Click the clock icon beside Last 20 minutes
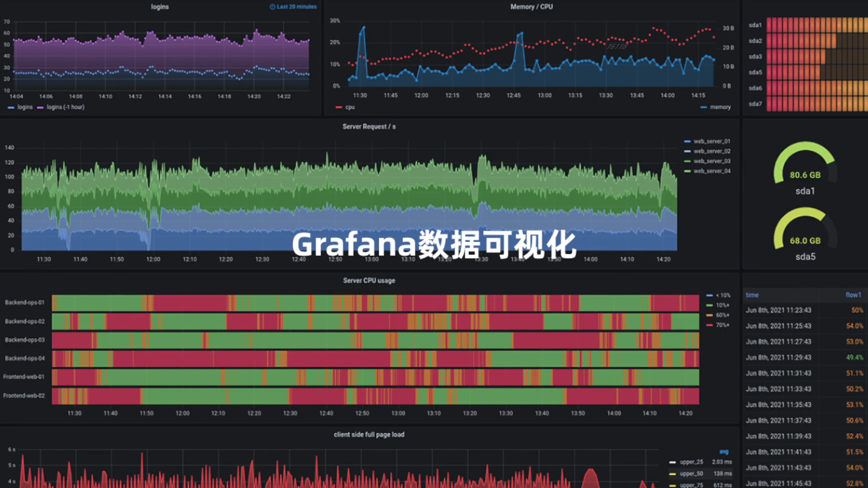 (272, 7)
